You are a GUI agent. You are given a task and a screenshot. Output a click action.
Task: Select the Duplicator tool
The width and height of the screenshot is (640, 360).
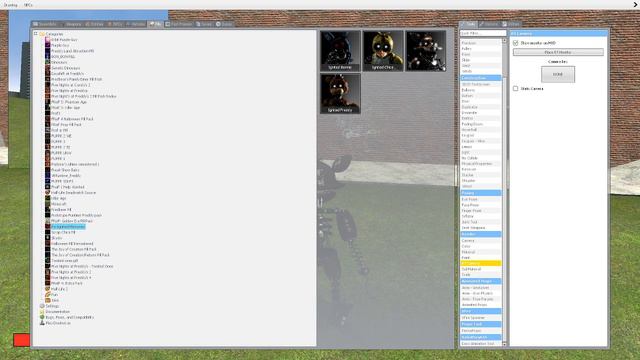point(481,107)
